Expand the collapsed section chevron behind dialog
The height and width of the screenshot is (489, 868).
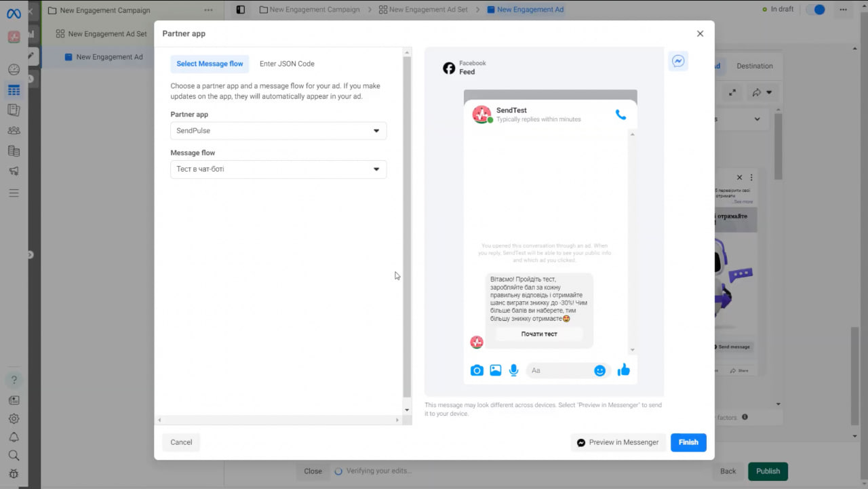pos(757,119)
